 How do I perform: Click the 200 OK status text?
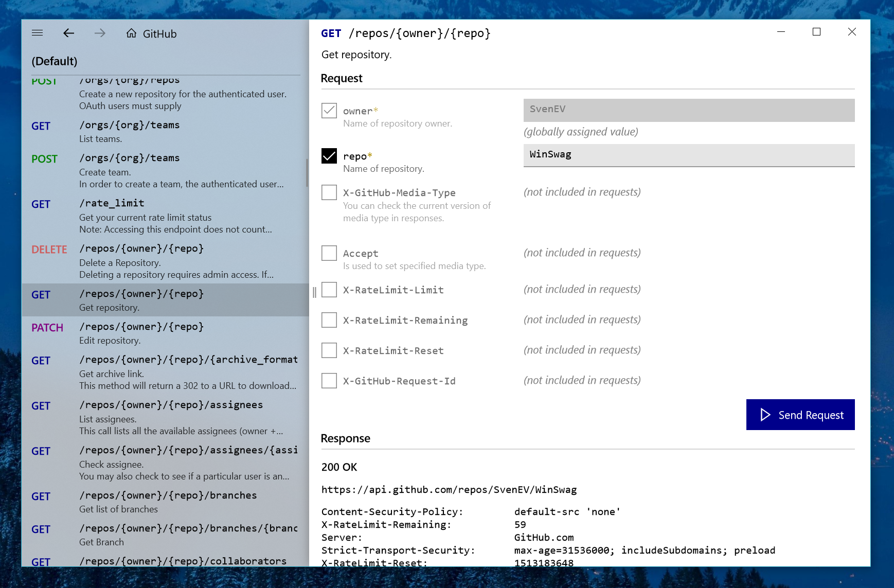[339, 467]
